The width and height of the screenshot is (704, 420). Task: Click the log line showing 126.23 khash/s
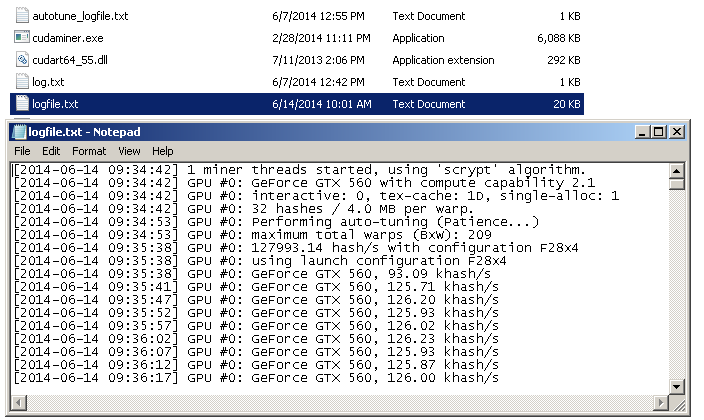(x=256, y=339)
